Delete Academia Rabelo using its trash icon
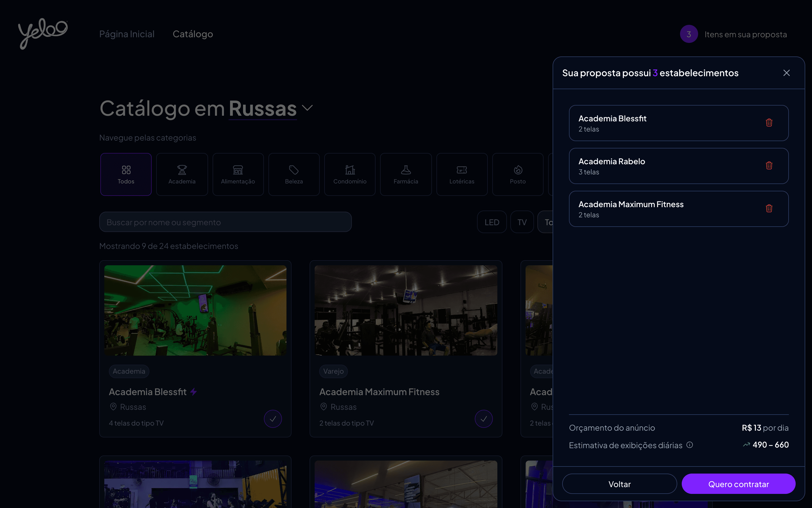 769,166
